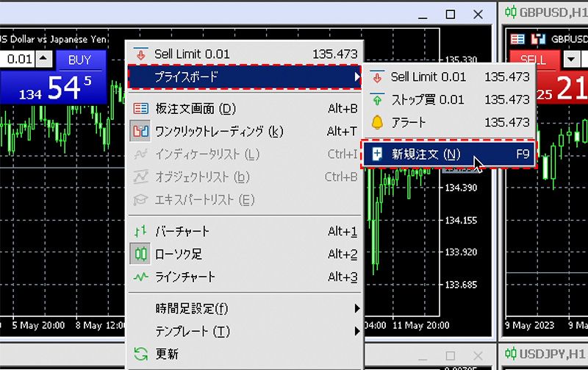Toggle ワンクリックトレーディング one-click trading
Image resolution: width=588 pixels, height=370 pixels.
(x=206, y=132)
